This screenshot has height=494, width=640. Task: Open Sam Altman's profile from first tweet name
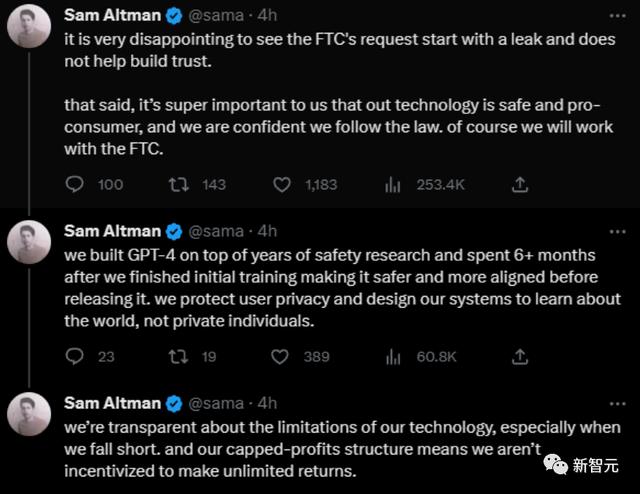click(x=111, y=16)
